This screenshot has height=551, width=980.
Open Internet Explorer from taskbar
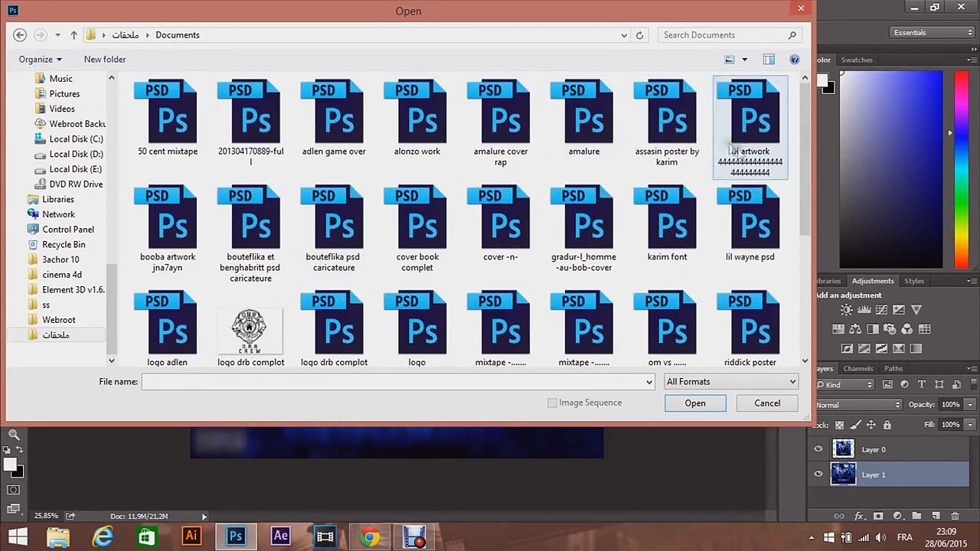103,536
